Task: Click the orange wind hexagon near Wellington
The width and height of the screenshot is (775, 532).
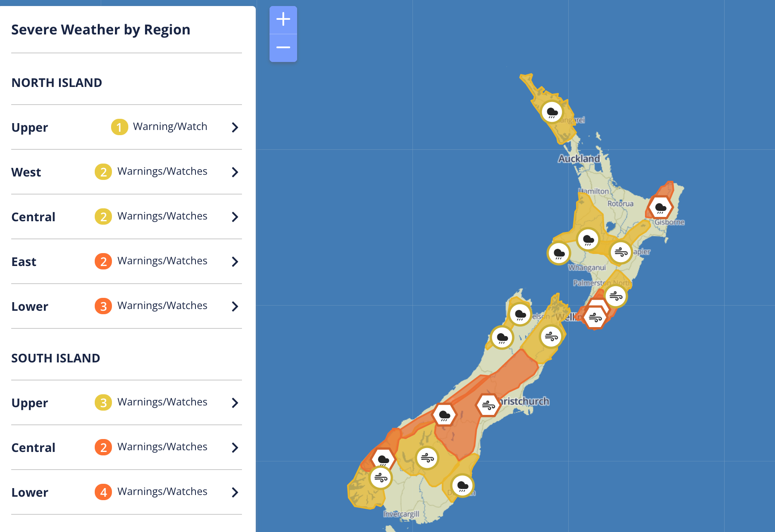Action: (595, 318)
